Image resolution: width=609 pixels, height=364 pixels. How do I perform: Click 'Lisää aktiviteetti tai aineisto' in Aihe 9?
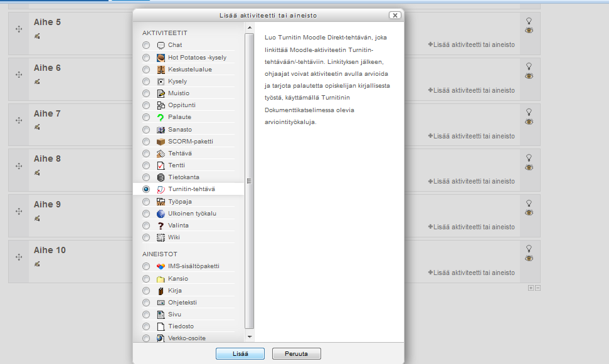tap(472, 227)
